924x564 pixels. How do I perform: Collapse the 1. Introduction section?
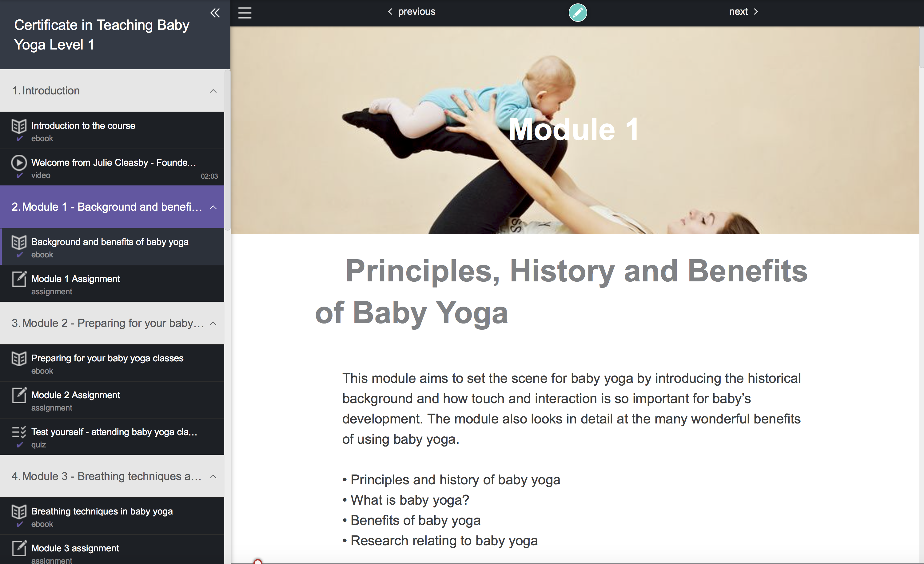point(213,91)
